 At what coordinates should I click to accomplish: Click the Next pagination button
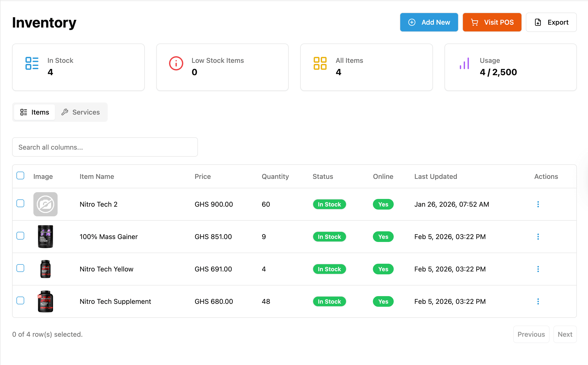(565, 334)
